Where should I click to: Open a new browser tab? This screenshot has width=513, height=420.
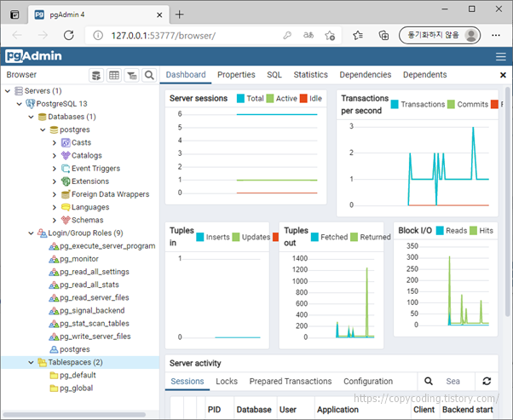click(x=179, y=14)
